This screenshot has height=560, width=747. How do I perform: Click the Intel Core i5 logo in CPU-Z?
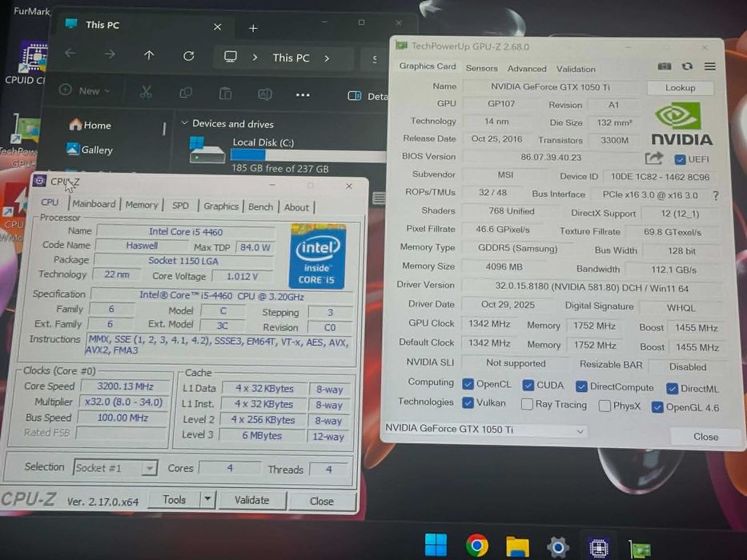pos(317,256)
